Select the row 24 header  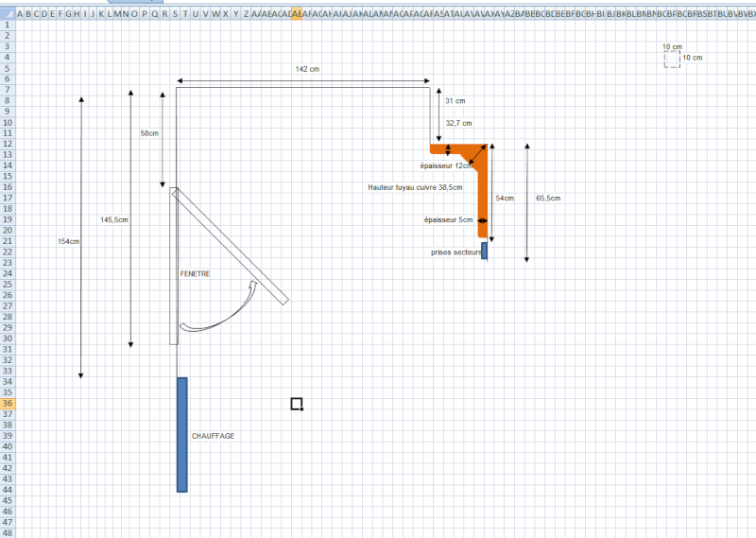8,273
